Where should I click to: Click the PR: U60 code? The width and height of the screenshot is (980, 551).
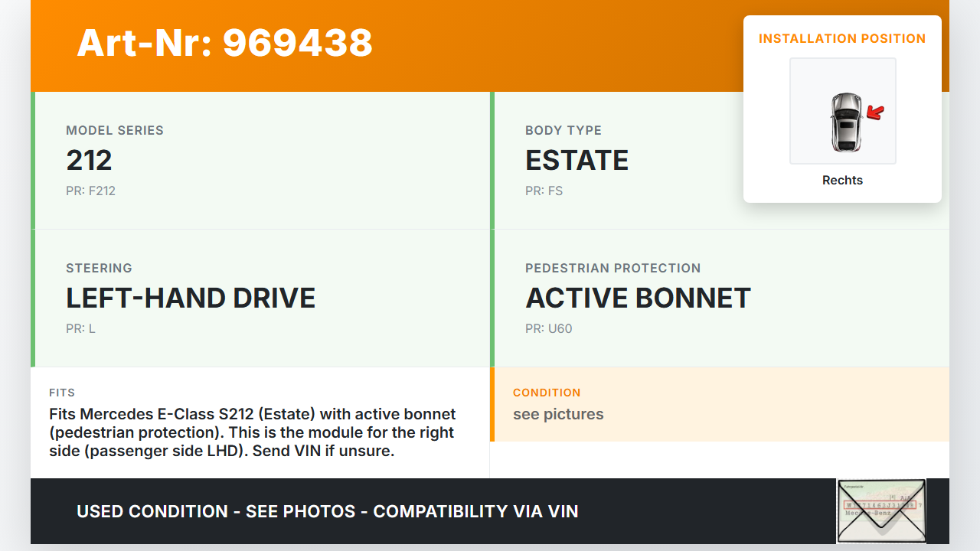coord(548,329)
